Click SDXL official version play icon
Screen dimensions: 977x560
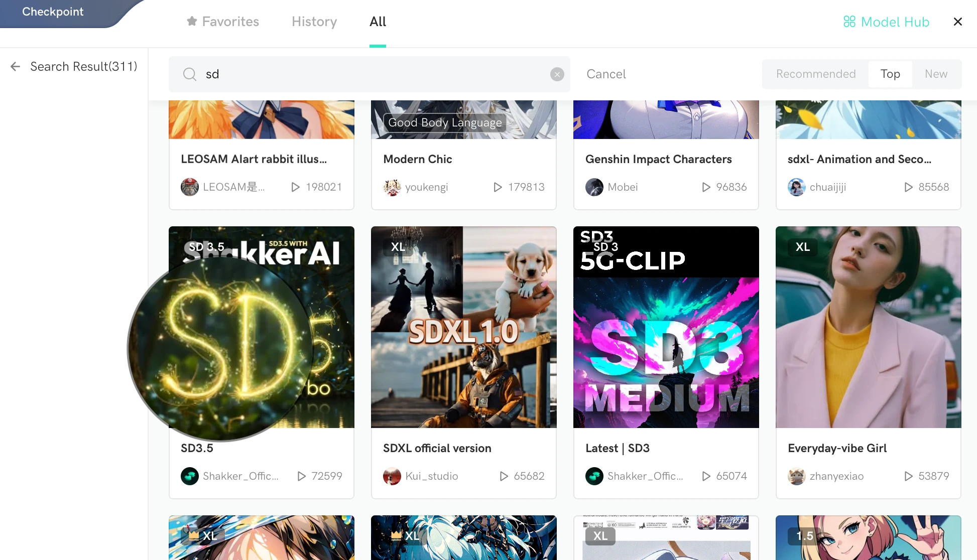504,476
